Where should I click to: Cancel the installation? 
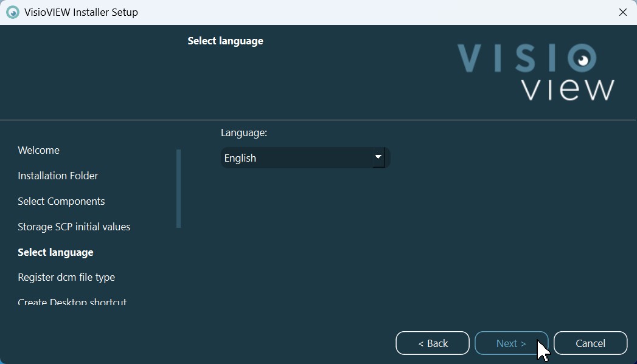(590, 343)
